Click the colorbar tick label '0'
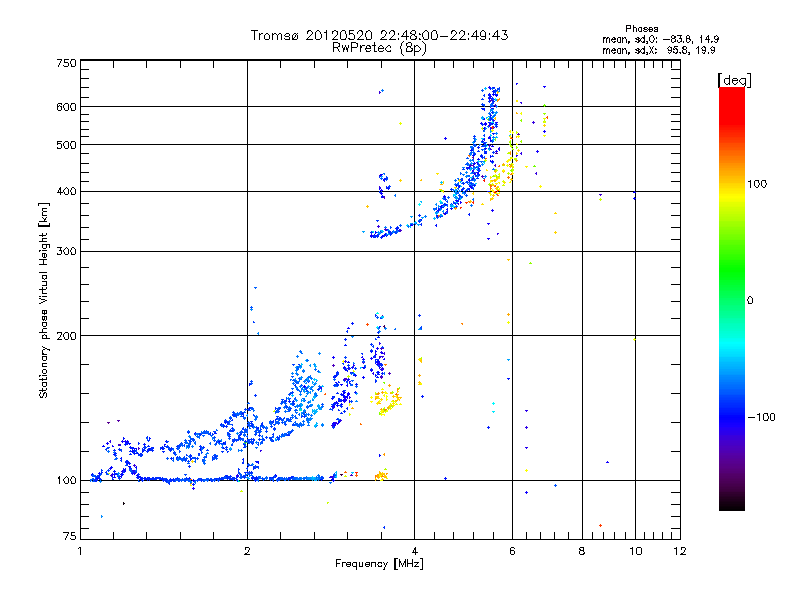Image resolution: width=800 pixels, height=600 pixels. (x=749, y=301)
